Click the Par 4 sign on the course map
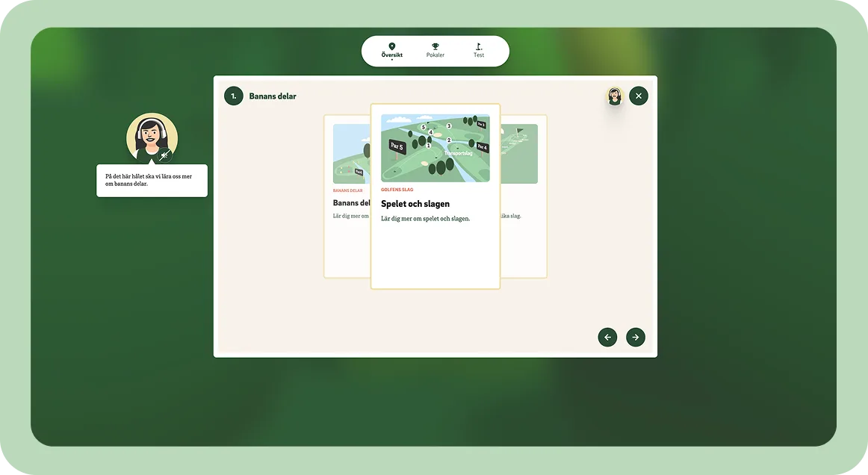 pos(482,147)
